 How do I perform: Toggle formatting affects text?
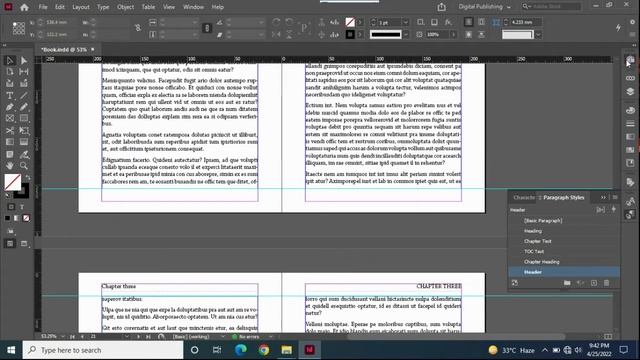click(x=22, y=207)
